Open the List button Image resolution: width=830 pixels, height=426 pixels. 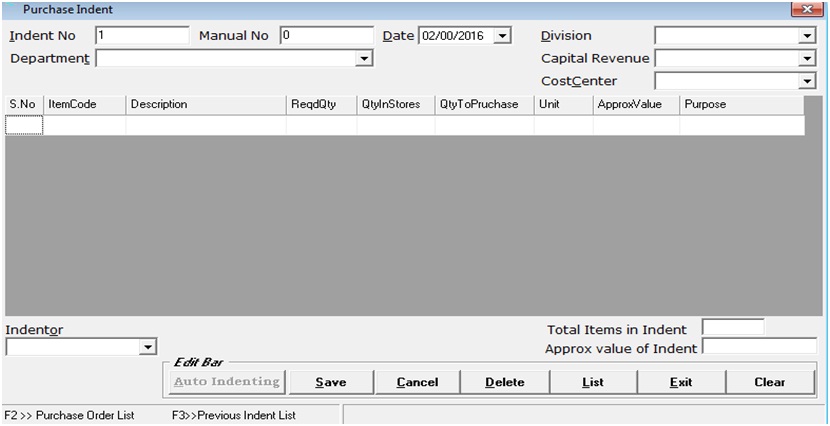[592, 382]
